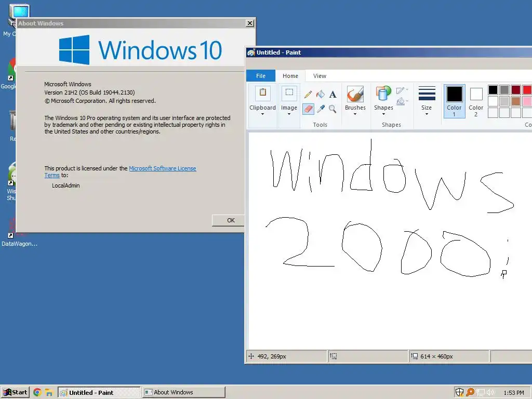Click the Windows Security shield tray icon
The width and height of the screenshot is (532, 399).
459,392
